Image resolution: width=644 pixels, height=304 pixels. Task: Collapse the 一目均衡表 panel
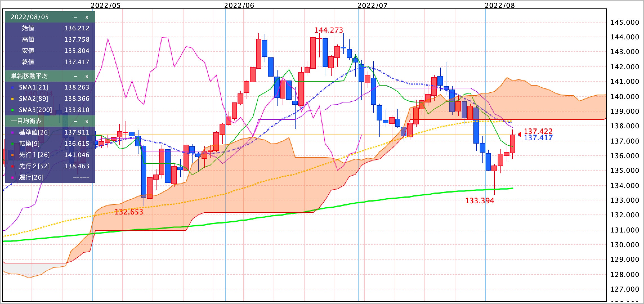tap(75, 121)
